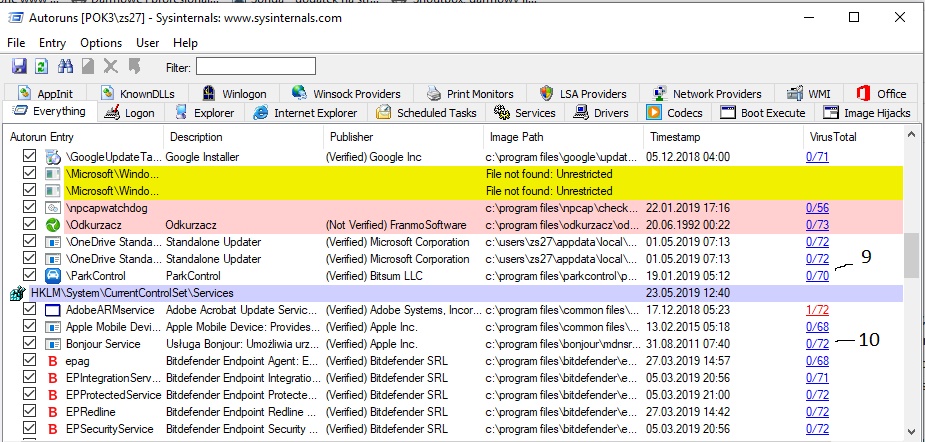Click the vertical scrollbar thumb
925x442 pixels.
(x=911, y=254)
